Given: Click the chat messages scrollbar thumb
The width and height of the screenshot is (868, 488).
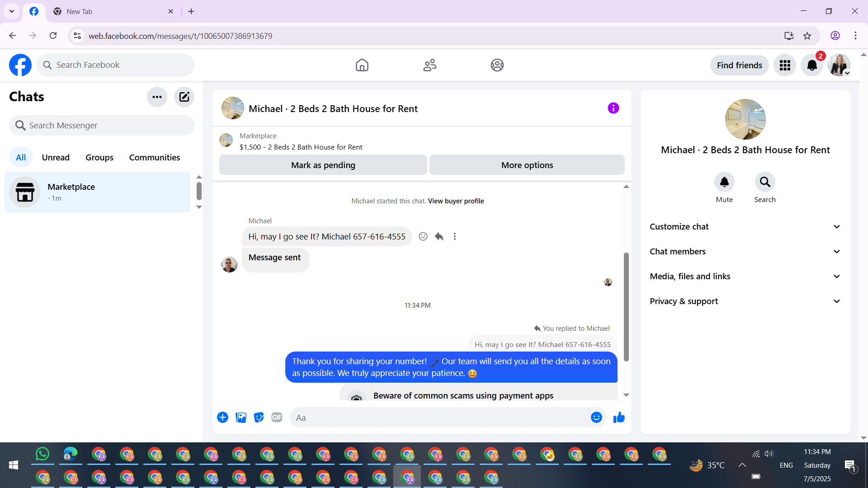Looking at the screenshot, I should point(626,307).
